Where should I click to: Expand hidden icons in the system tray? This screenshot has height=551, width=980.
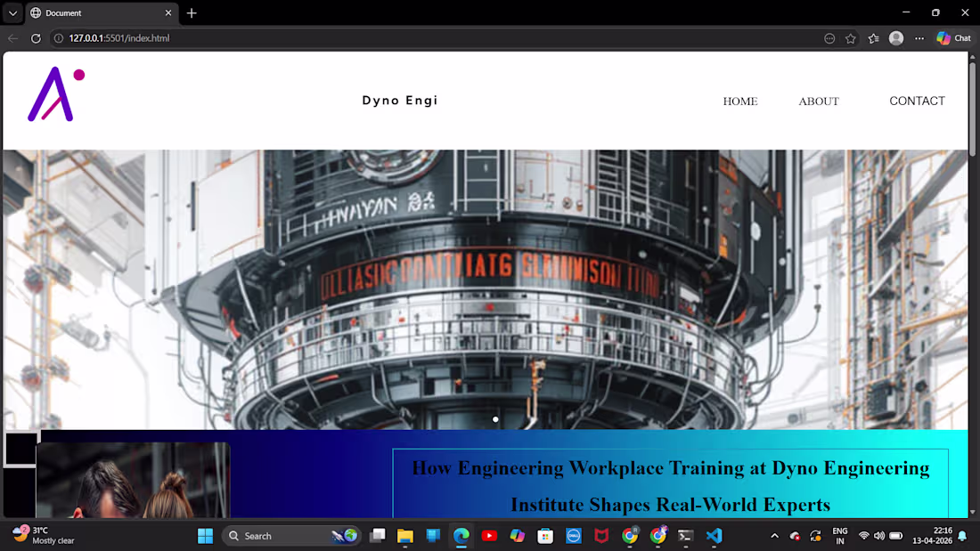tap(774, 535)
